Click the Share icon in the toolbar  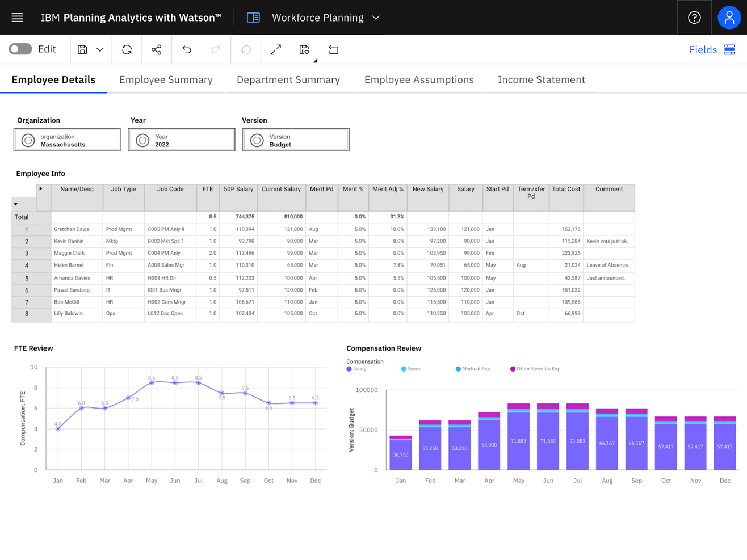point(157,50)
